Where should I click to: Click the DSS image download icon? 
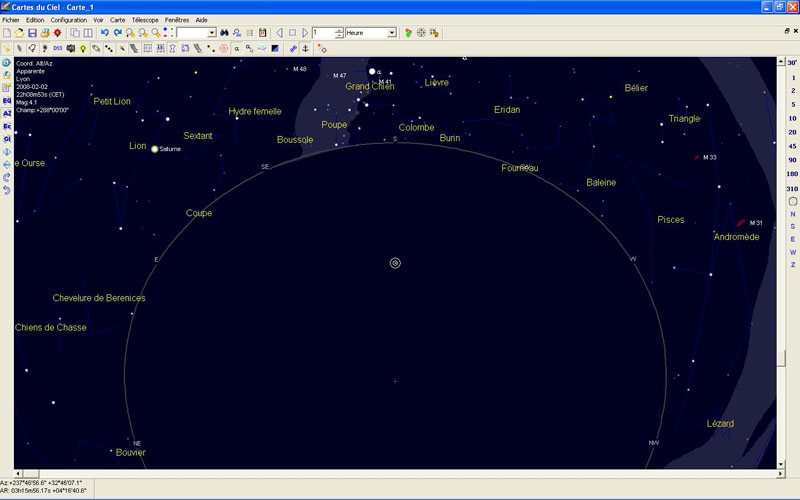coord(58,48)
